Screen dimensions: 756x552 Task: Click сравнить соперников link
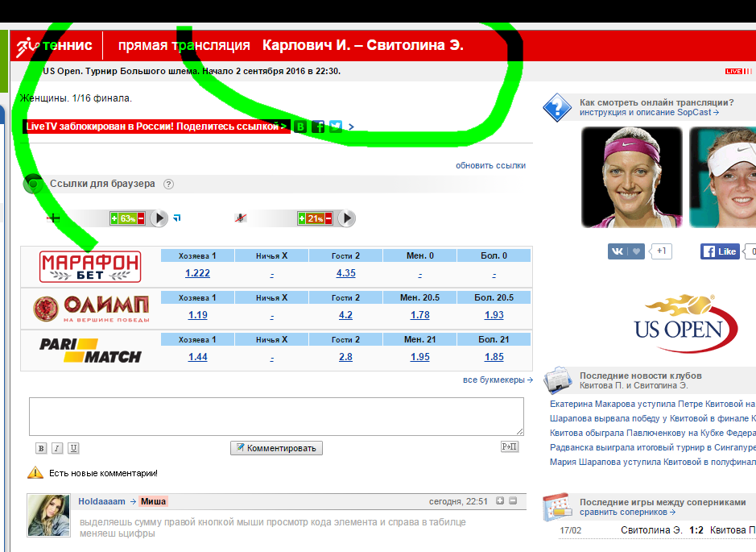tap(627, 512)
